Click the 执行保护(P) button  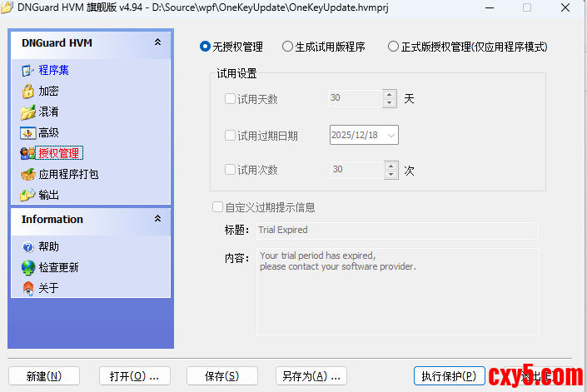tap(448, 376)
